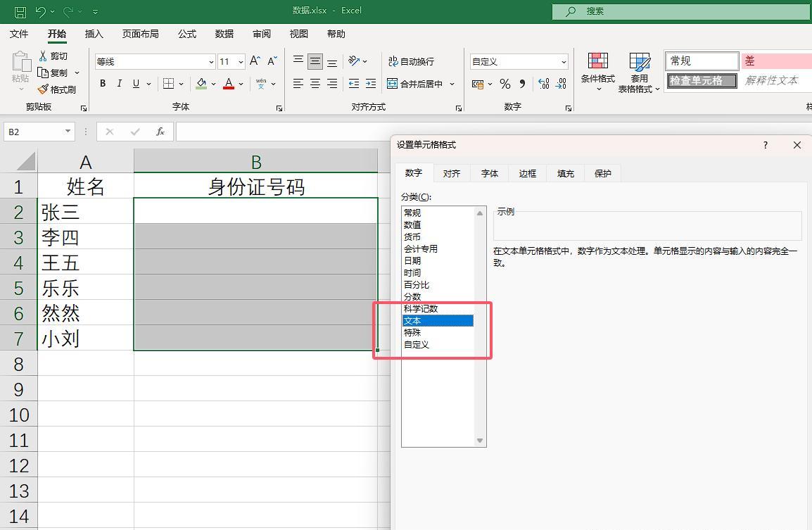Apply comma style icon
Viewport: 812px width, 530px height.
523,84
